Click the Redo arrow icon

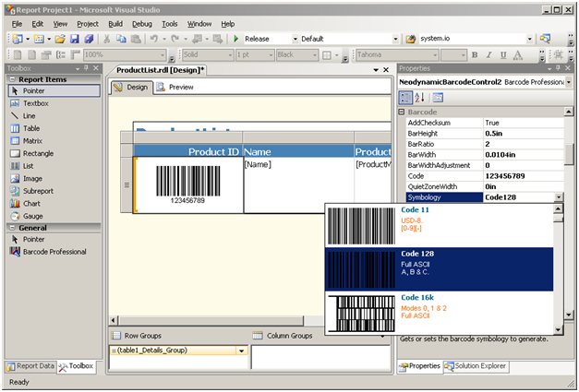(175, 39)
